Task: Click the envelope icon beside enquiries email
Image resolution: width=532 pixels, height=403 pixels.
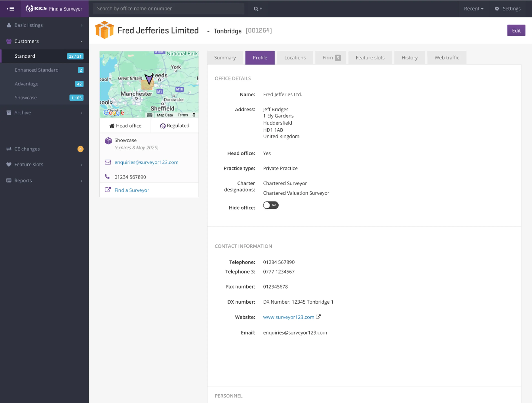Action: (108, 162)
